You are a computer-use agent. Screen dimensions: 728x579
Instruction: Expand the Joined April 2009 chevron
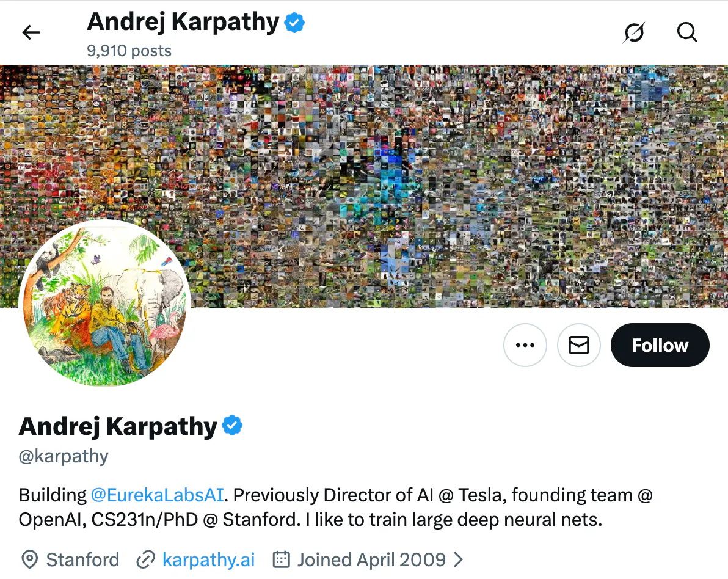click(458, 559)
